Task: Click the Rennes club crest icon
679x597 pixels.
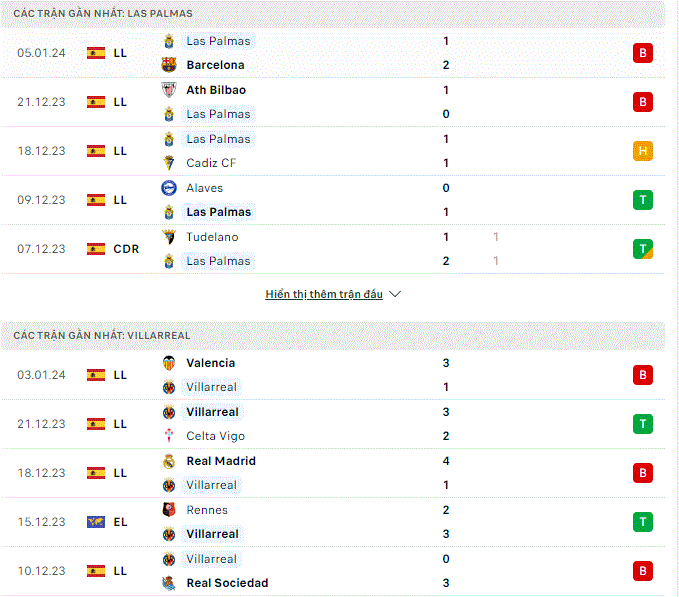Action: click(x=169, y=510)
